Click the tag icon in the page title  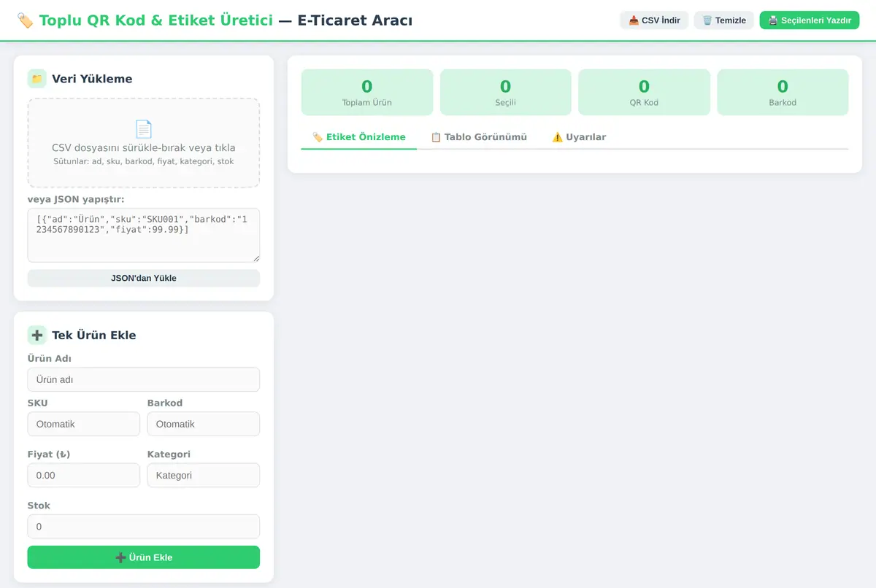pos(25,20)
